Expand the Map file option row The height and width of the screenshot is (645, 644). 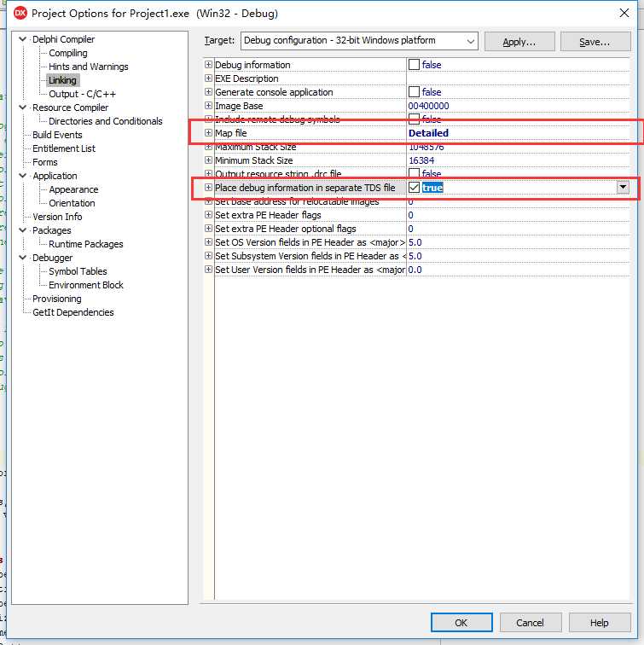208,133
